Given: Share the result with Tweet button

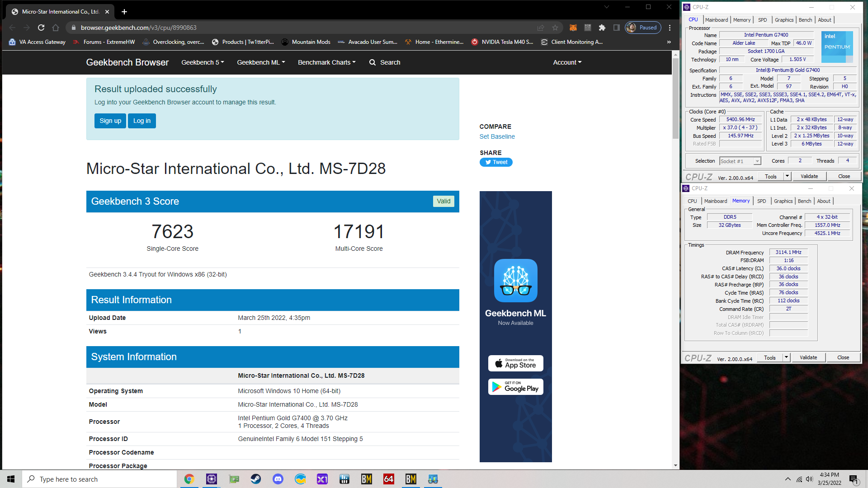Looking at the screenshot, I should pyautogui.click(x=496, y=162).
